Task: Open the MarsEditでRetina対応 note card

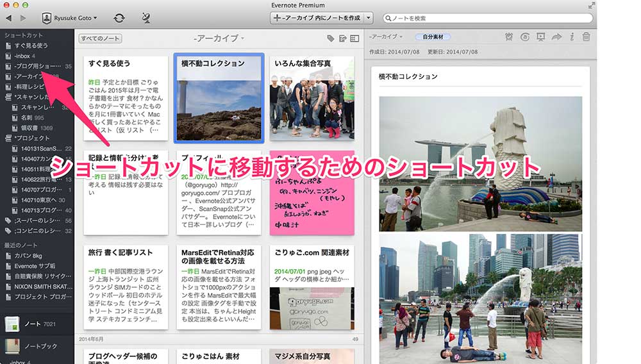Action: click(x=219, y=287)
